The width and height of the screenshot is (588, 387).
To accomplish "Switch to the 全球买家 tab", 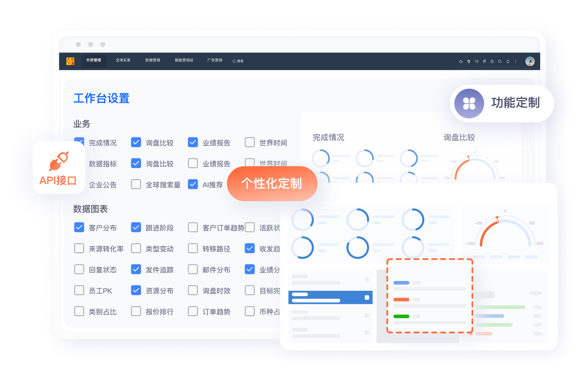I will tap(123, 60).
